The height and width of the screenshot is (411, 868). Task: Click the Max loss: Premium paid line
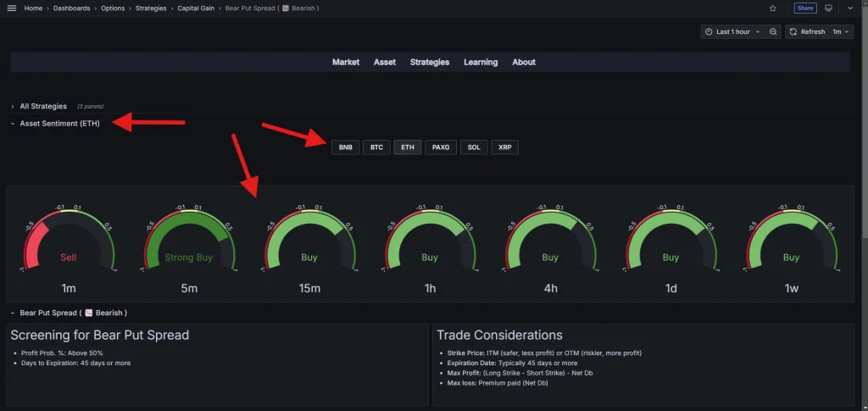click(x=498, y=383)
